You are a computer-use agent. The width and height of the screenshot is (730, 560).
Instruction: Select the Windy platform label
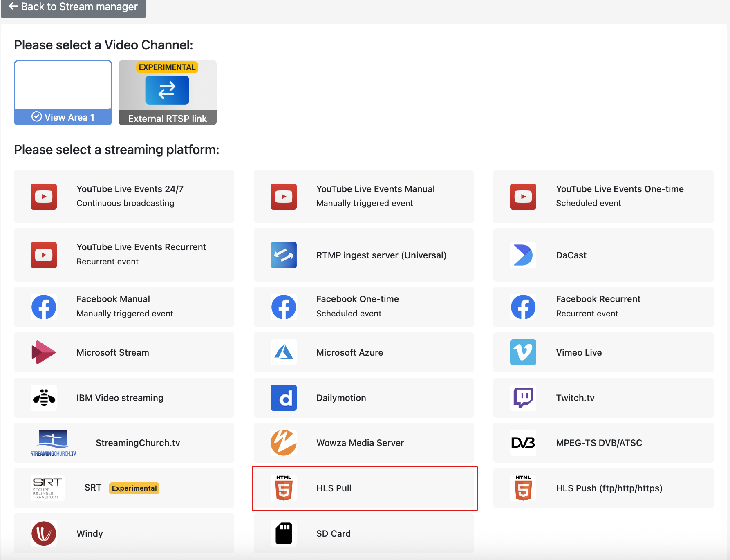90,534
